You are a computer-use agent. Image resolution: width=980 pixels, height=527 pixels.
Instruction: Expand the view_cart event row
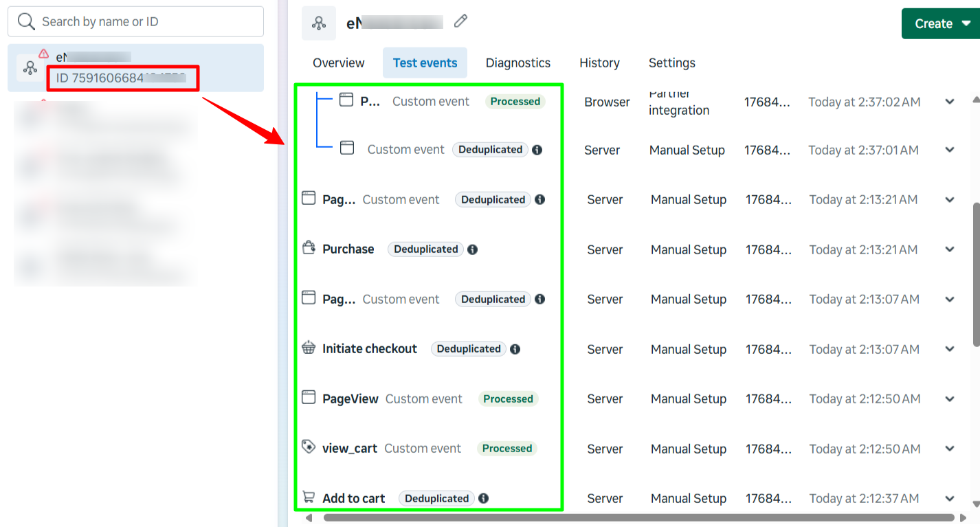950,449
